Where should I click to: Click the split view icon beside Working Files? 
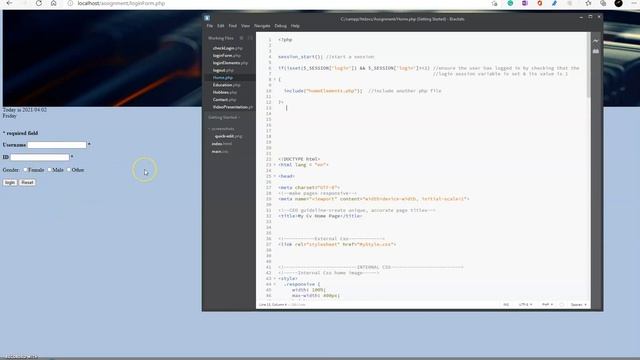(x=250, y=38)
